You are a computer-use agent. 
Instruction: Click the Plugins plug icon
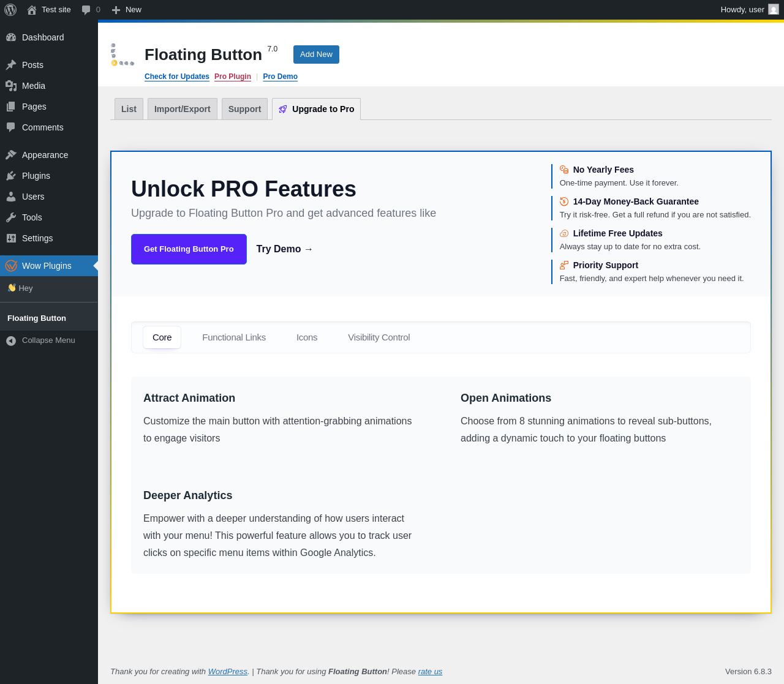click(11, 176)
